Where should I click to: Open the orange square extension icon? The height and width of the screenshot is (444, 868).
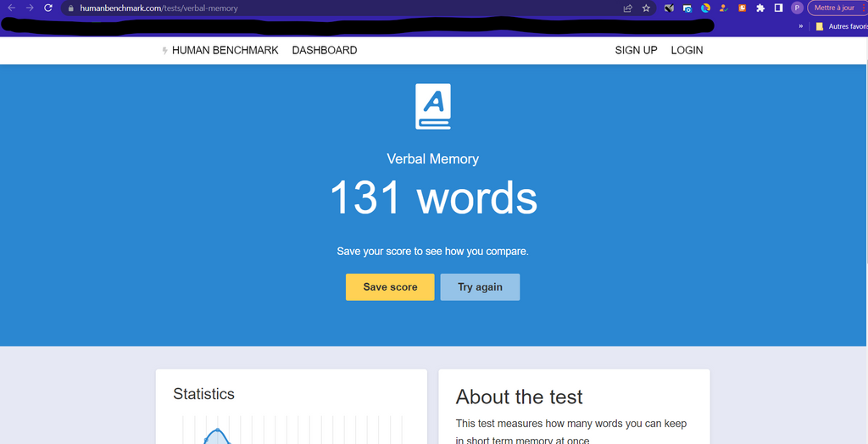click(x=743, y=8)
